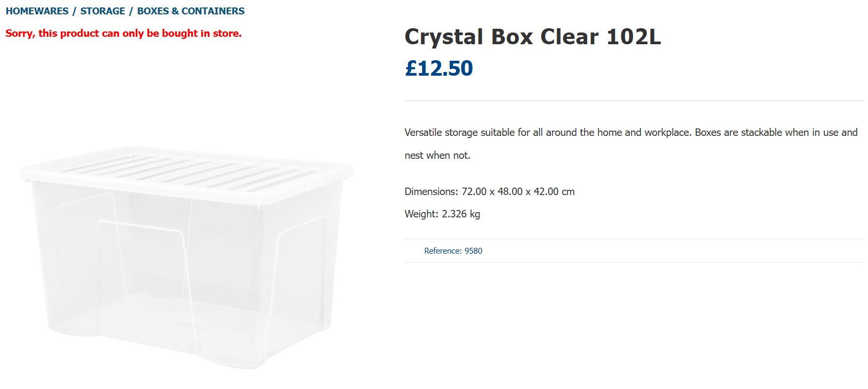Click '102L' in the product heading
Viewport: 868px width, 389px height.
click(633, 37)
